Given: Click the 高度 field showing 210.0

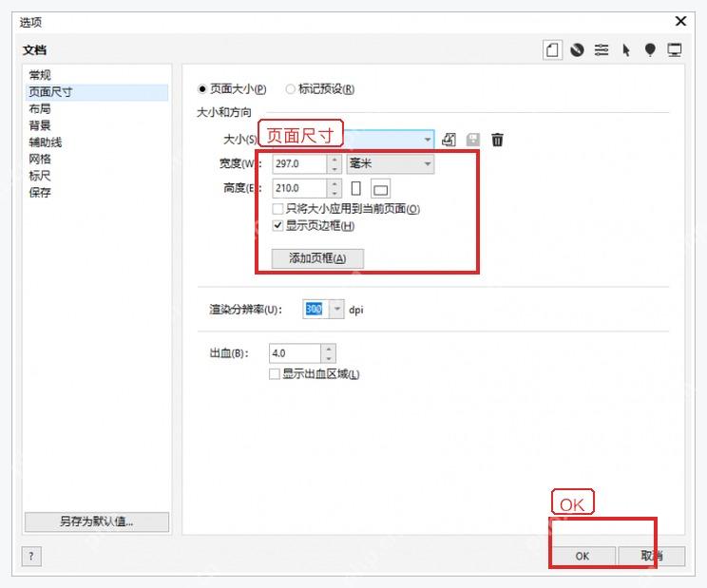Looking at the screenshot, I should coord(299,188).
